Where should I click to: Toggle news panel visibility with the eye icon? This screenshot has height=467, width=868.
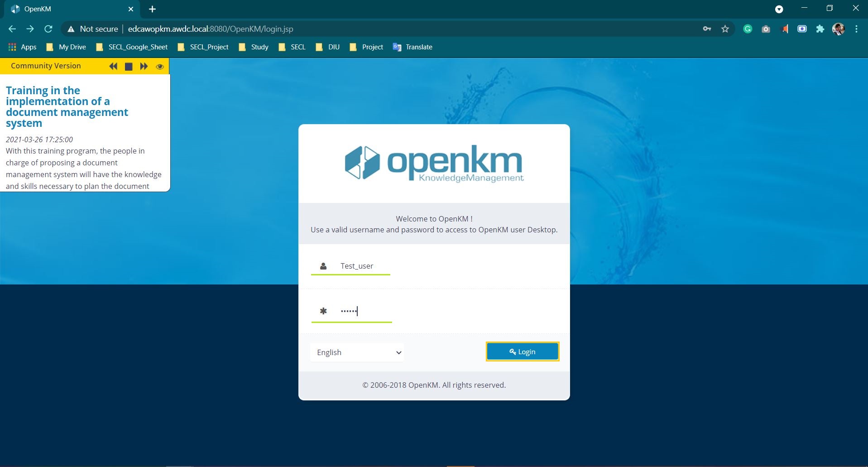160,67
